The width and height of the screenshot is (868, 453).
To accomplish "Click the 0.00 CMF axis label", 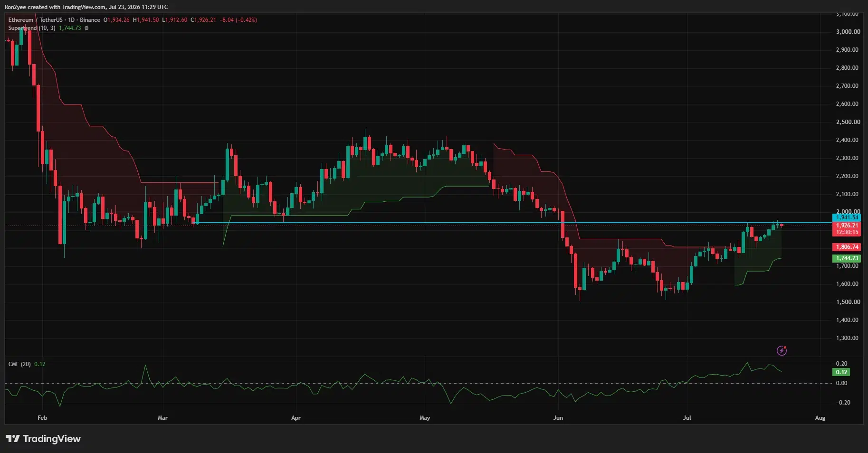I will click(841, 383).
